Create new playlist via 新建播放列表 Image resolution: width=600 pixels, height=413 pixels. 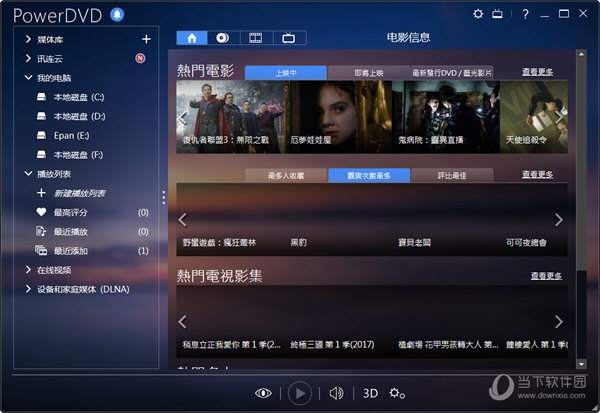[71, 193]
